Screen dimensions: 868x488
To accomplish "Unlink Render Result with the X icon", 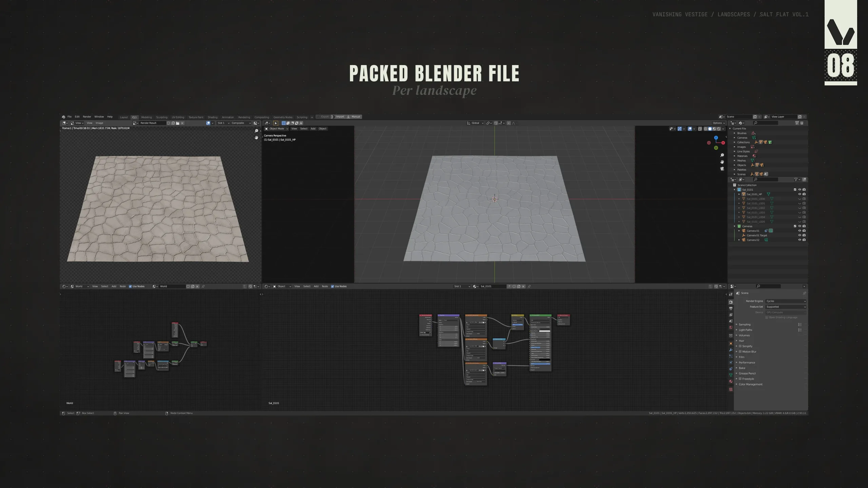I will pyautogui.click(x=182, y=123).
